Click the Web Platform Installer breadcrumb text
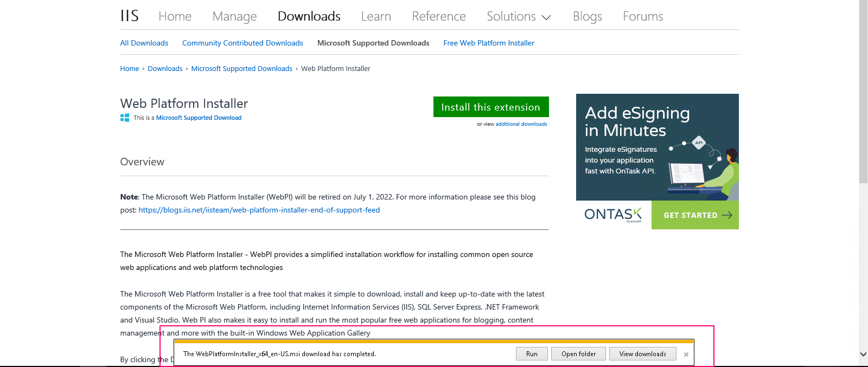The height and width of the screenshot is (367, 868). pos(336,68)
